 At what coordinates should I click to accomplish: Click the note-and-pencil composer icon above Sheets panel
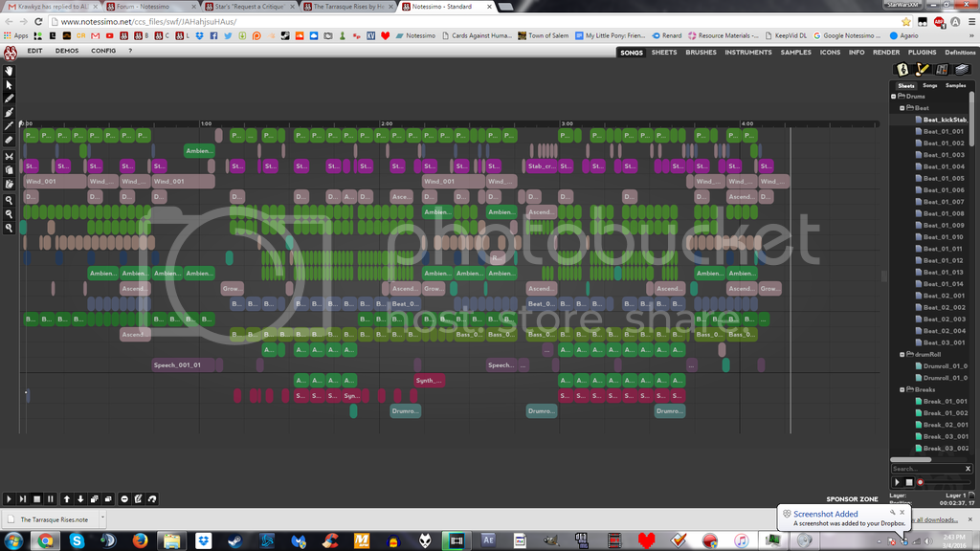coord(921,70)
